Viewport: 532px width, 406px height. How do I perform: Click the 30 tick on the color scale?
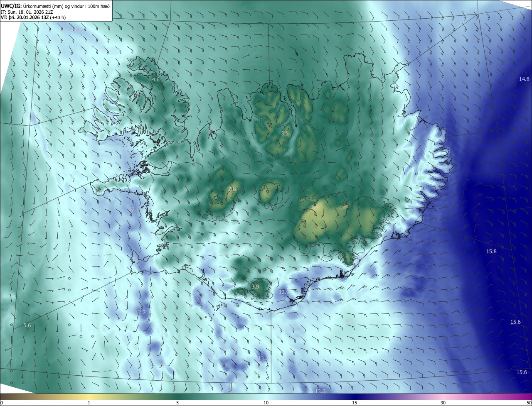coord(443,403)
